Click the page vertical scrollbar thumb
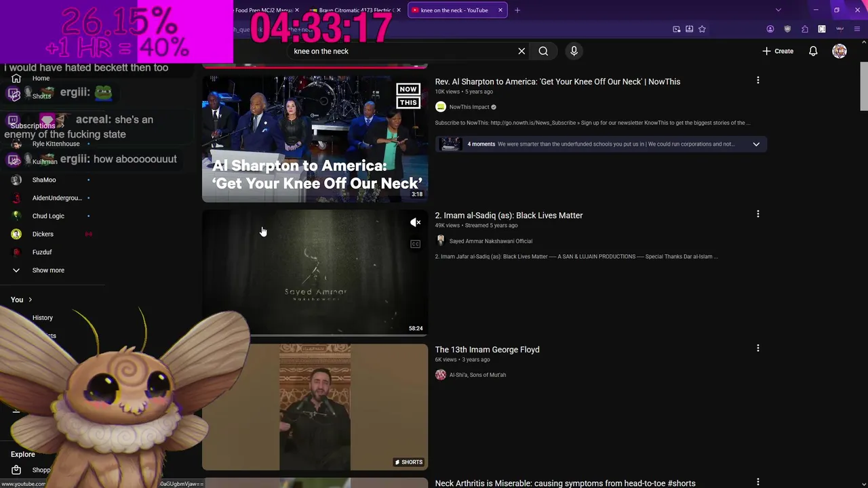This screenshot has height=488, width=868. [863, 86]
